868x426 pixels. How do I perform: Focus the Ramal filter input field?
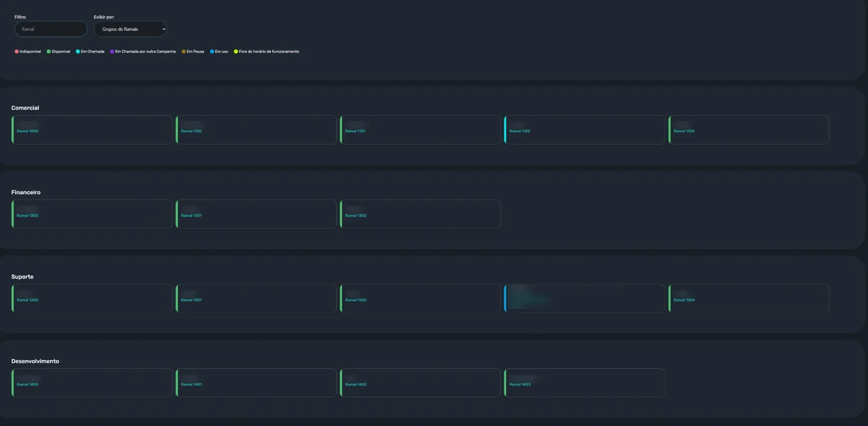[51, 29]
